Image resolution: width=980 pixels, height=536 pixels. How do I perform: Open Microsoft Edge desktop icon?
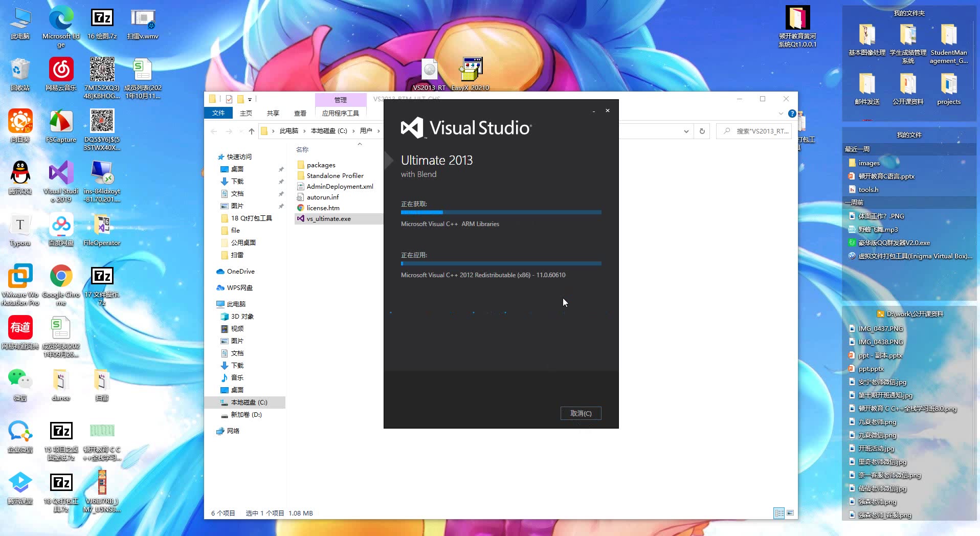pos(61,28)
